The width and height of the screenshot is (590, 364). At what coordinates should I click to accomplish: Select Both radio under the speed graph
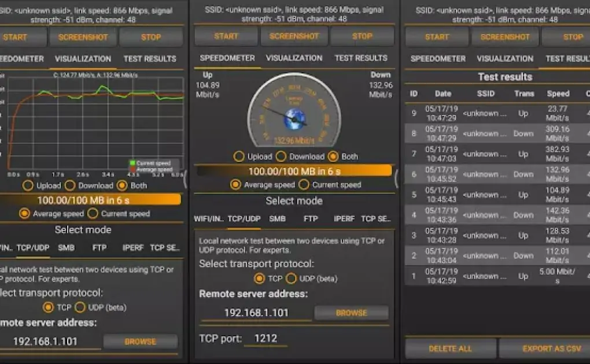tap(122, 185)
